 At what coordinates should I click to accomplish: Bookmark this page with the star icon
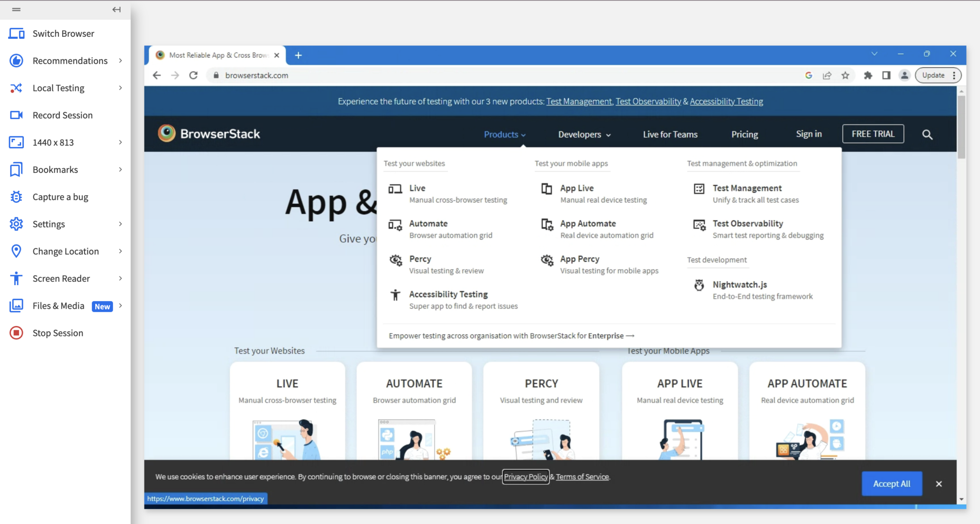tap(845, 75)
